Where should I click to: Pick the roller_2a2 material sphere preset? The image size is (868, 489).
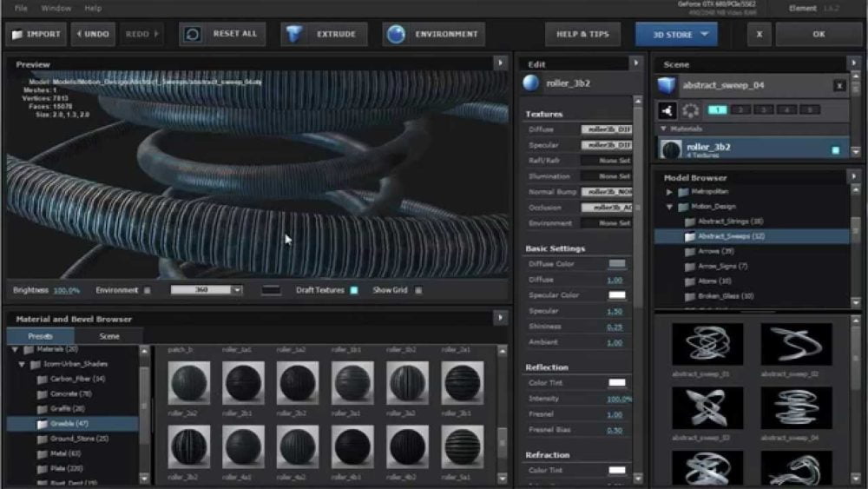point(188,383)
